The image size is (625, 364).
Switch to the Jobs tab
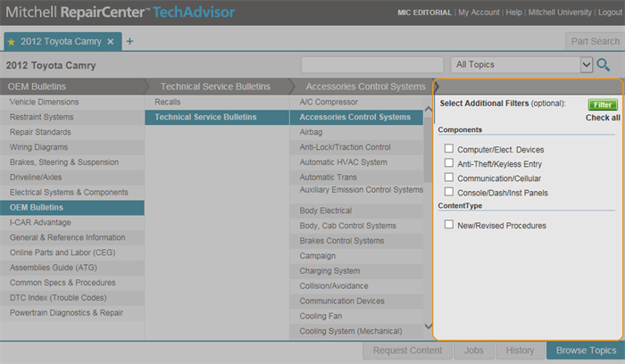click(x=474, y=351)
